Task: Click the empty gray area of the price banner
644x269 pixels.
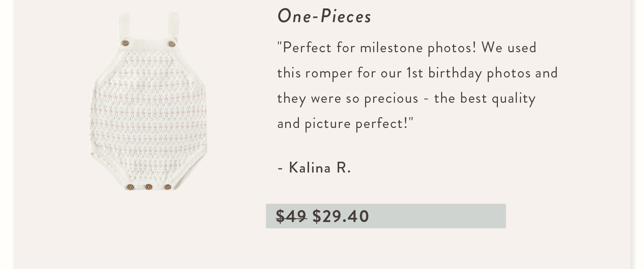Action: click(x=438, y=216)
